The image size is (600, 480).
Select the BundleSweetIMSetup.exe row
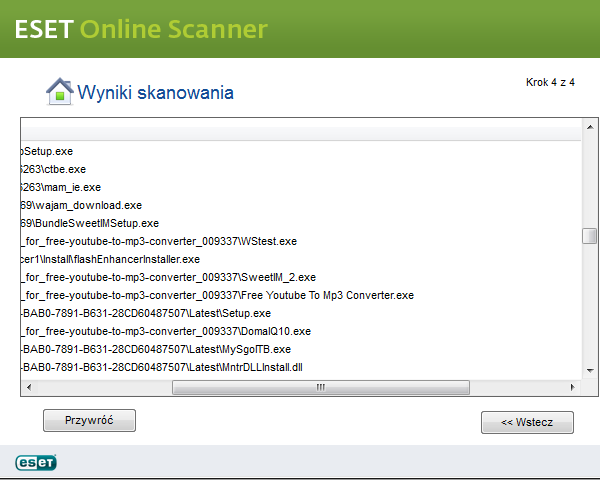302,223
